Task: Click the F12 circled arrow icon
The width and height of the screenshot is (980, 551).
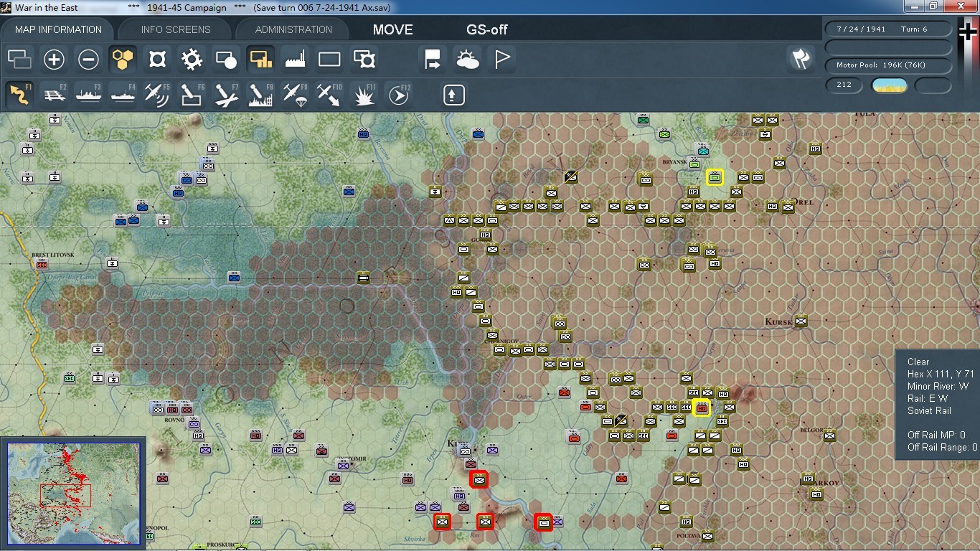Action: point(399,95)
